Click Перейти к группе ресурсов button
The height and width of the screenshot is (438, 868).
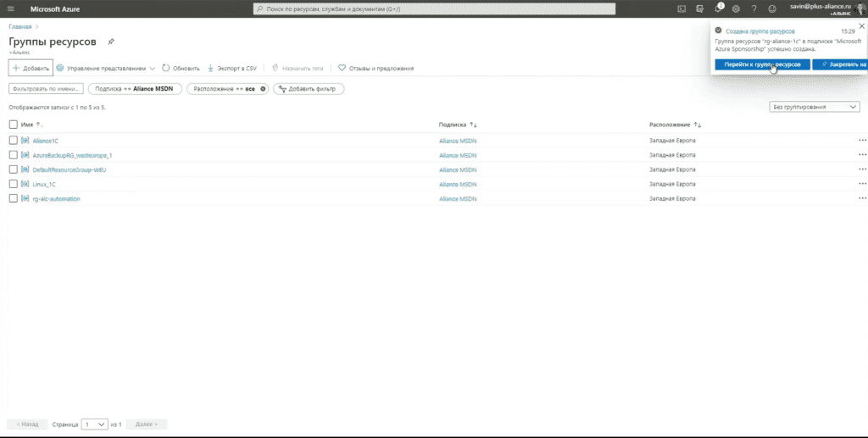coord(762,64)
